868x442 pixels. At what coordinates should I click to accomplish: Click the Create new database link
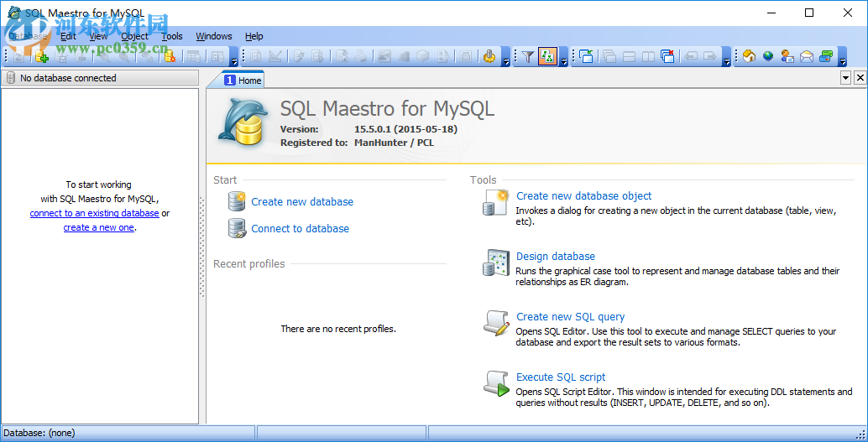tap(302, 202)
